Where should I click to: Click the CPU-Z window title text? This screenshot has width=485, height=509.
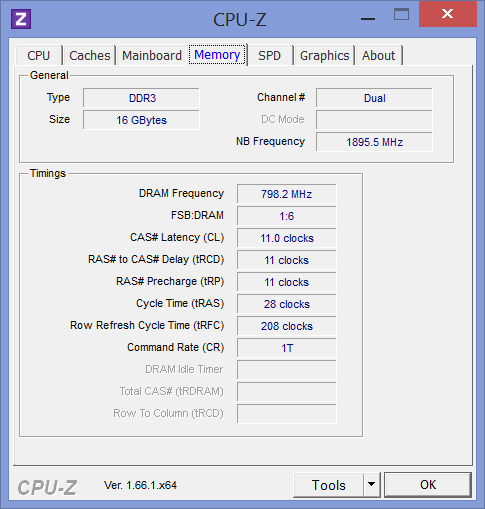240,20
